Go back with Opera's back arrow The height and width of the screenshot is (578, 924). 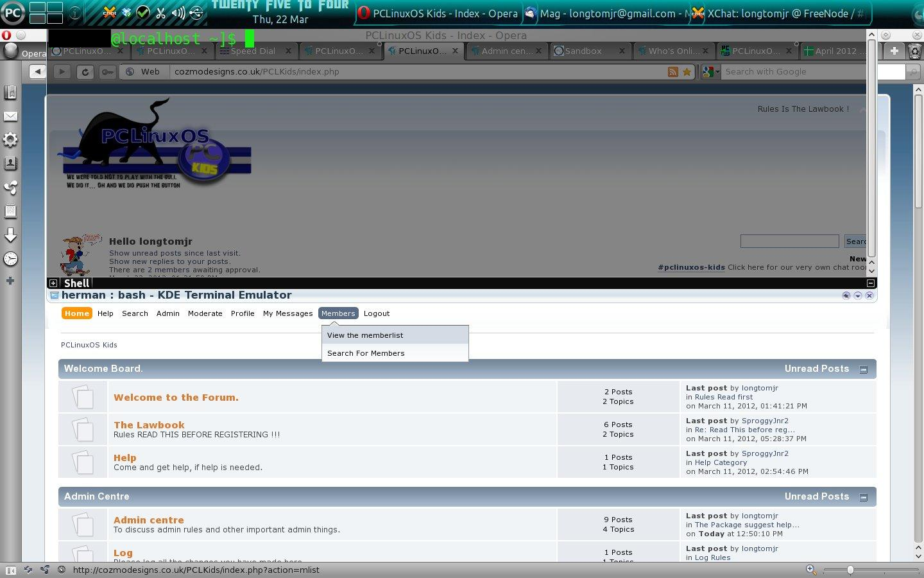point(38,71)
